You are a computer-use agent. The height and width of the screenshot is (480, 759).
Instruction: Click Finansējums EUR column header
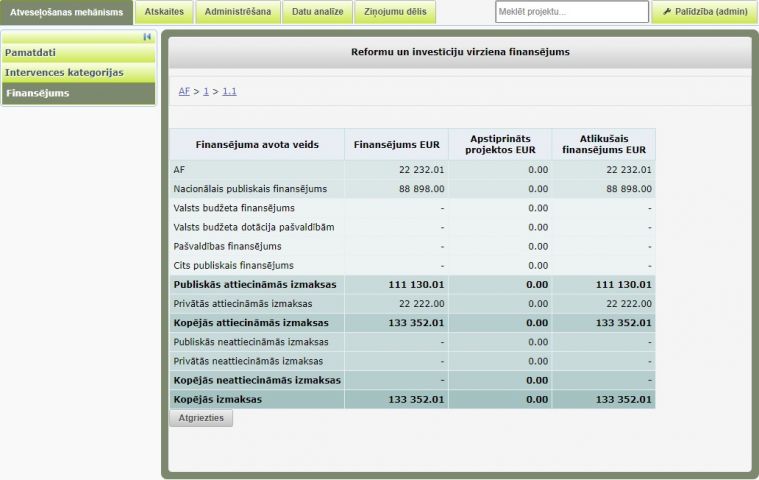tap(396, 144)
